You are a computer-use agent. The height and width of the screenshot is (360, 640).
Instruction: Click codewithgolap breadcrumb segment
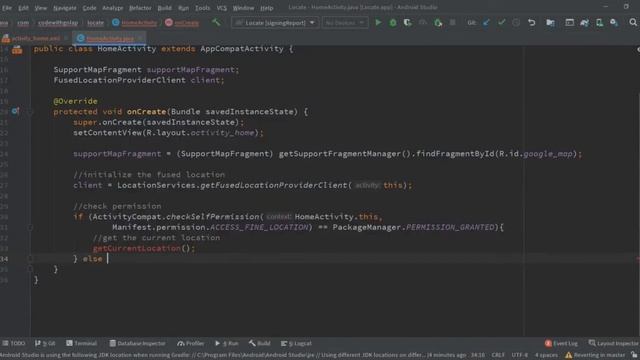(58, 23)
